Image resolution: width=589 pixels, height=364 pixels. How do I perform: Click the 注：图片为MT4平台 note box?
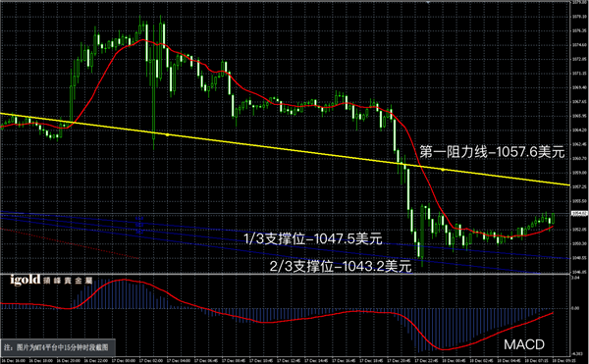click(x=58, y=347)
